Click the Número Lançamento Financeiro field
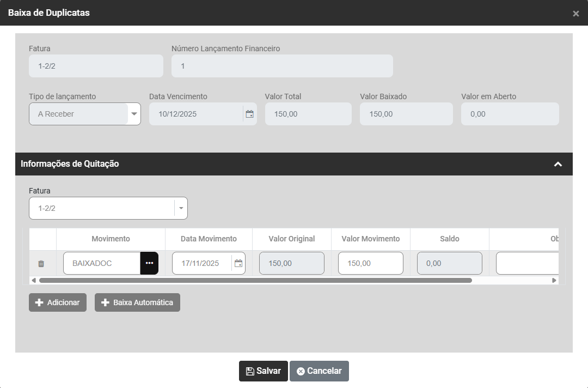The height and width of the screenshot is (388, 588). pos(282,66)
